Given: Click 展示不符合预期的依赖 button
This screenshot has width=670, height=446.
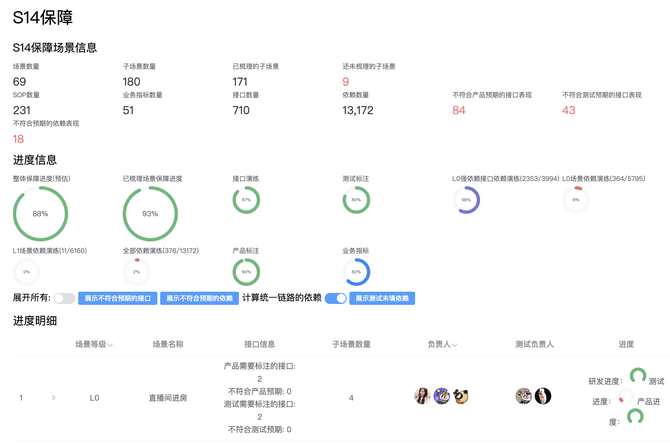Looking at the screenshot, I should point(199,298).
